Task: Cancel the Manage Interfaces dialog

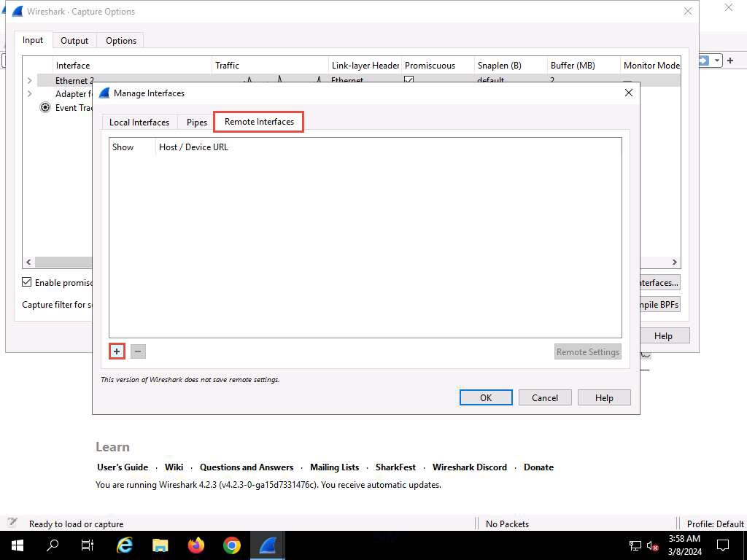Action: tap(544, 397)
